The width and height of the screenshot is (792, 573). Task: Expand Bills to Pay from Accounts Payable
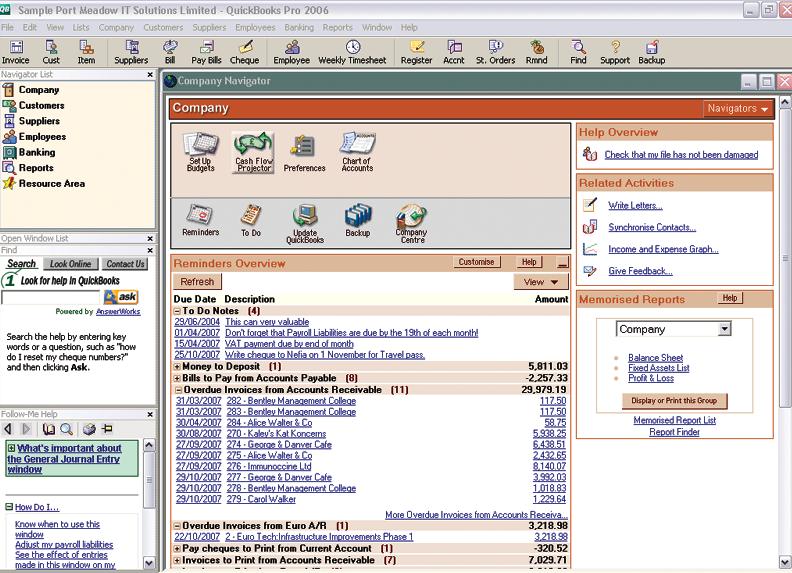click(177, 378)
